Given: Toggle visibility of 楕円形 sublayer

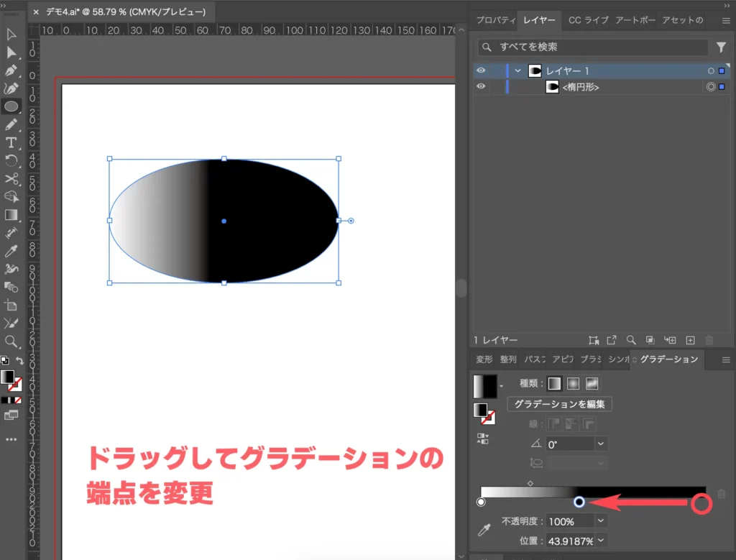Looking at the screenshot, I should click(x=481, y=87).
